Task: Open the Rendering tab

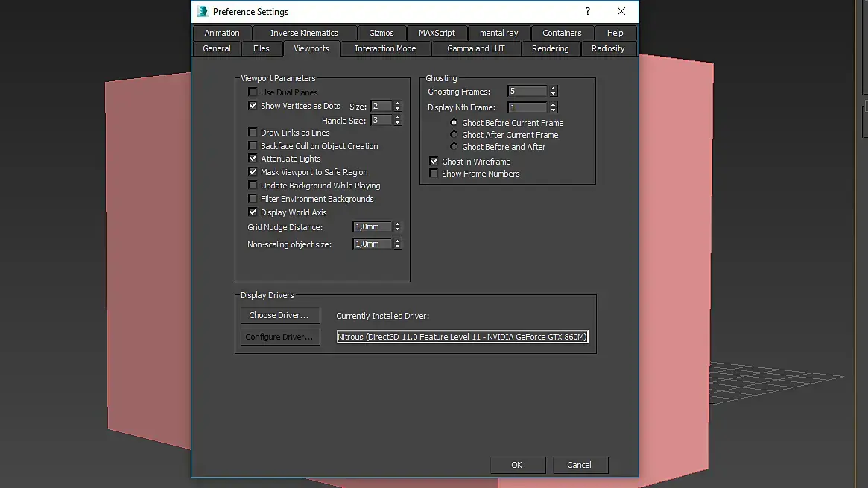Action: (x=551, y=48)
